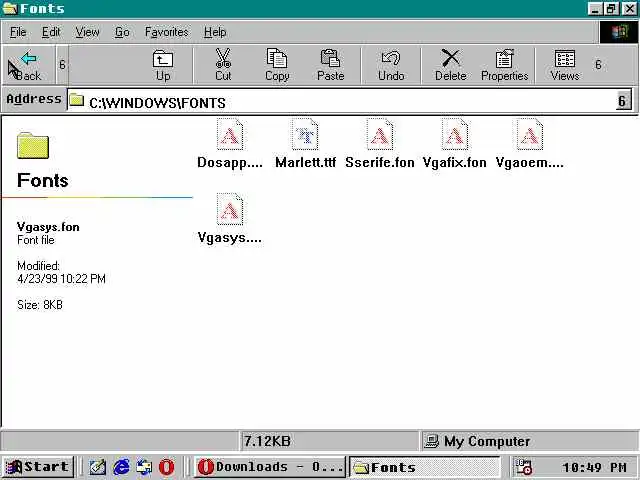The image size is (640, 480).
Task: Cut the selected font file
Action: click(x=223, y=65)
